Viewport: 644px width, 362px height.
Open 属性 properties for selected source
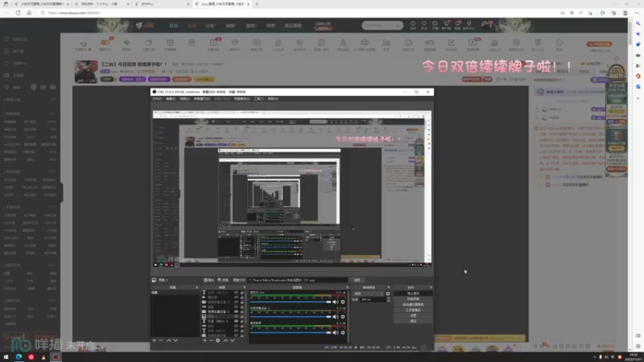pyautogui.click(x=208, y=280)
